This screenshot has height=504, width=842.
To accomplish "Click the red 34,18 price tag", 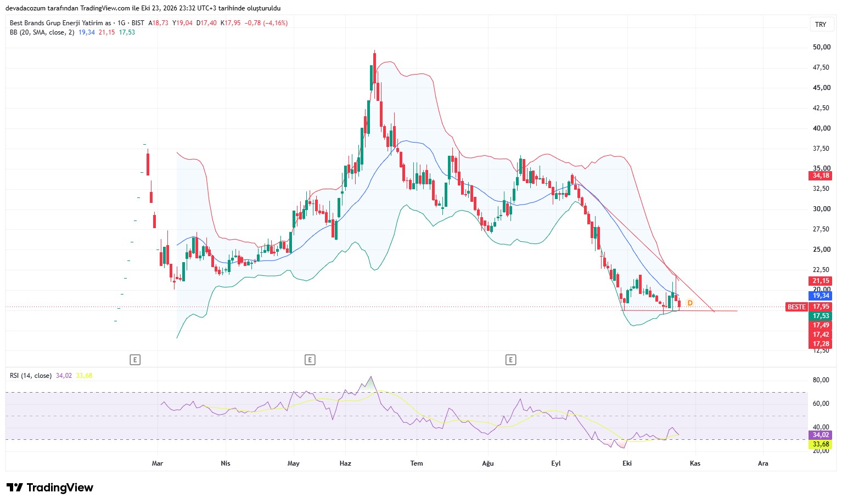I will 821,175.
